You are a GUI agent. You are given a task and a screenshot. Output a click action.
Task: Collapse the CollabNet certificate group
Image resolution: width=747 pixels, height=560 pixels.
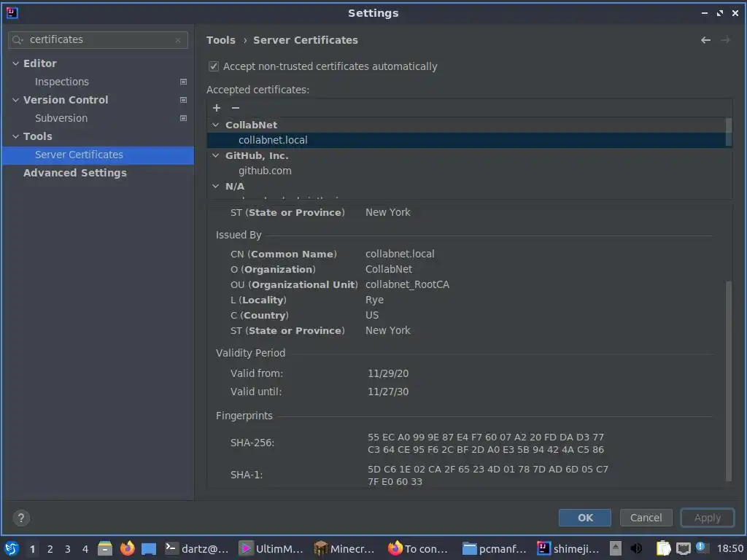(x=216, y=125)
